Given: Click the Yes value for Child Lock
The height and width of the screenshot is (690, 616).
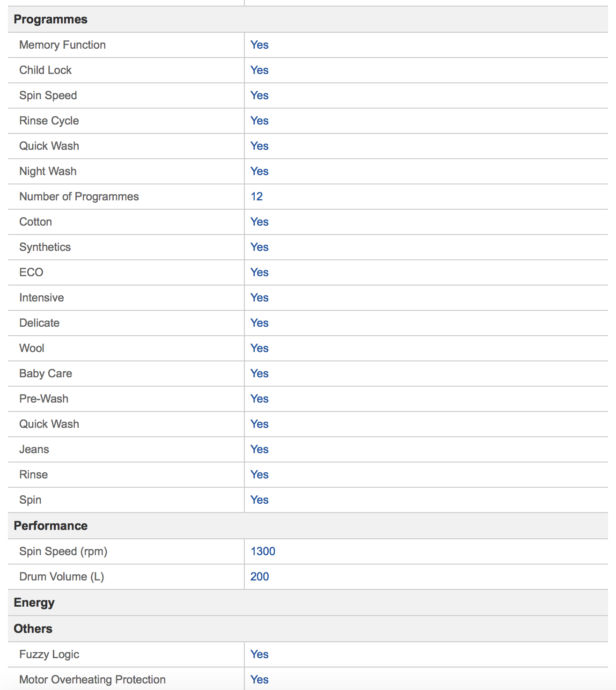Looking at the screenshot, I should tap(259, 70).
